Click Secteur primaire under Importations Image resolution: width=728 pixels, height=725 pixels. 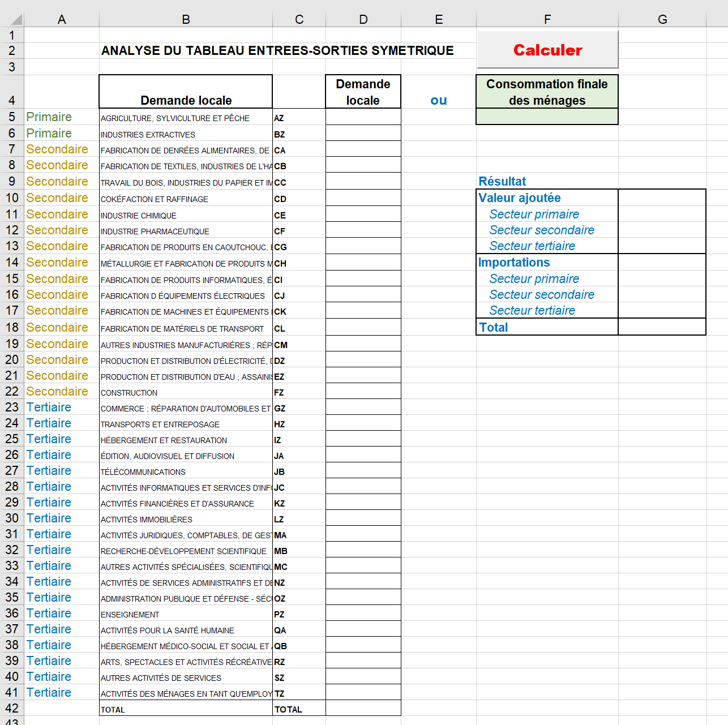click(x=534, y=278)
